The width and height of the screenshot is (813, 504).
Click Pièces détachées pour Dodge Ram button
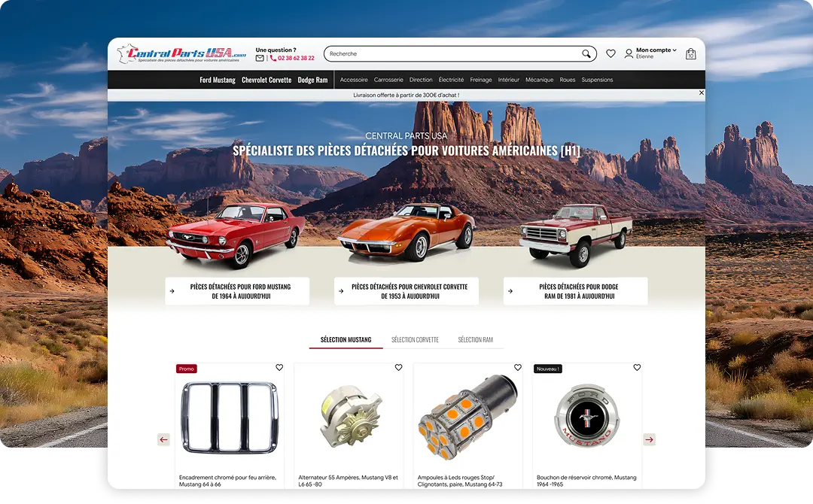click(x=576, y=291)
